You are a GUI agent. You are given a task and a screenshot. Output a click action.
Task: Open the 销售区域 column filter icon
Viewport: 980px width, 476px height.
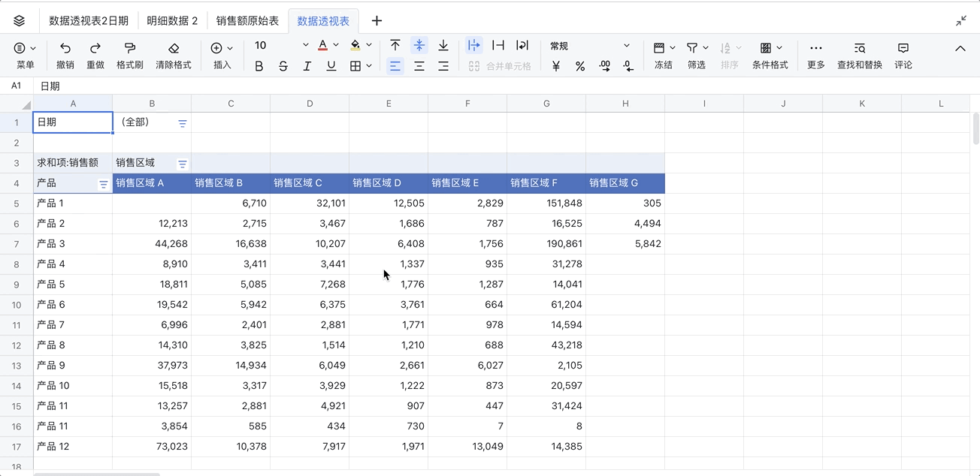point(182,164)
